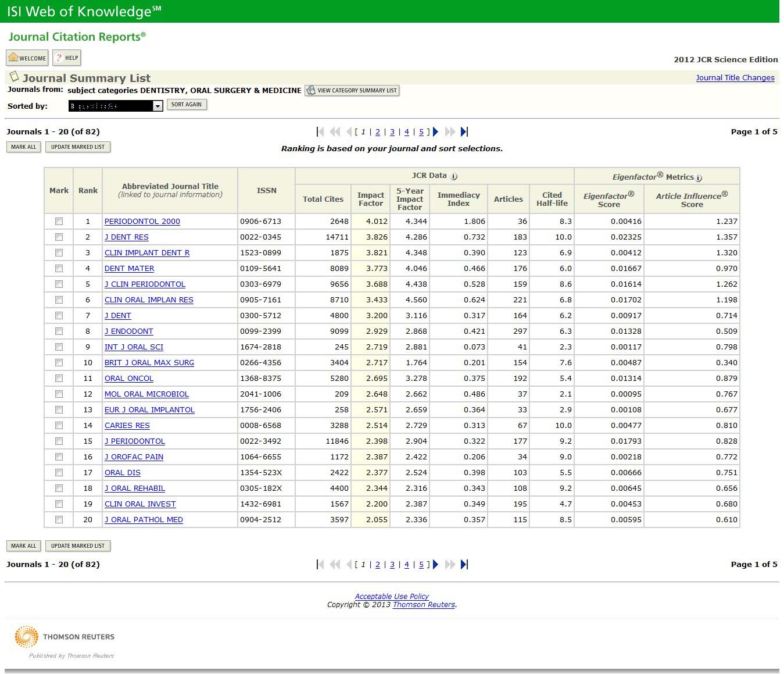Open the CLIN ORAL IMPLAN RES link
The height and width of the screenshot is (674, 784).
tap(149, 300)
